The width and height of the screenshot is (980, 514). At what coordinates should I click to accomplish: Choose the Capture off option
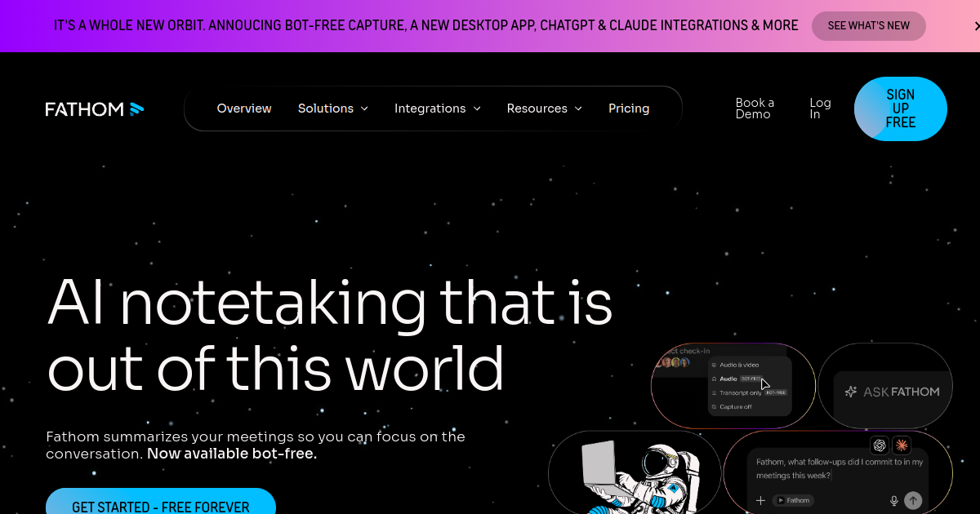732,406
